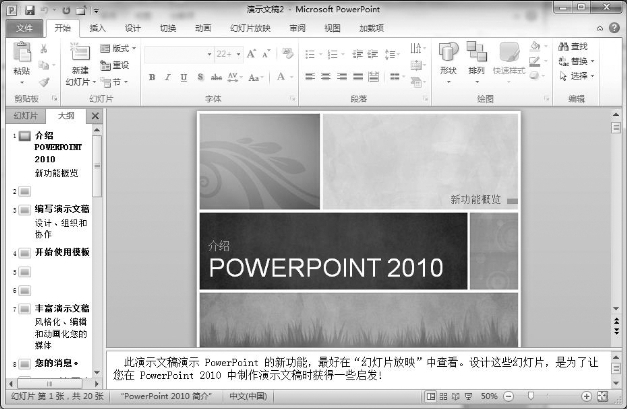The height and width of the screenshot is (409, 627).
Task: Click the Format Painter brush icon
Action: click(44, 82)
